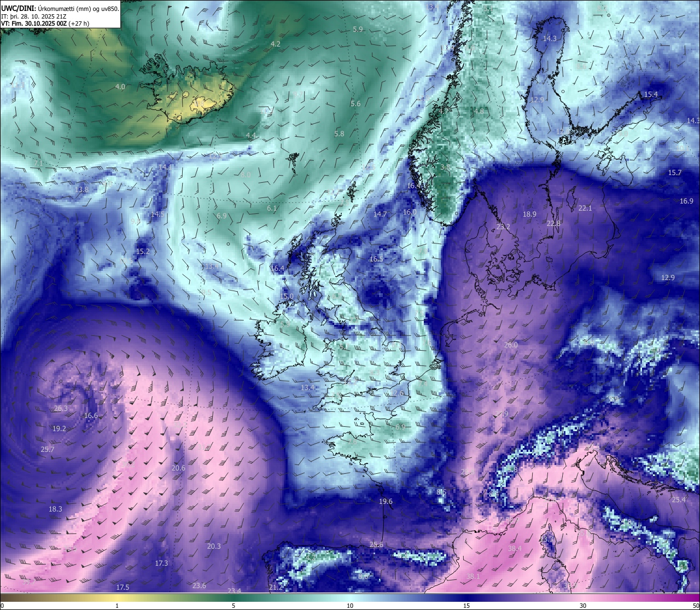The width and height of the screenshot is (700, 610).
Task: Click the '1' tick label under the color scale
Action: pyautogui.click(x=117, y=606)
